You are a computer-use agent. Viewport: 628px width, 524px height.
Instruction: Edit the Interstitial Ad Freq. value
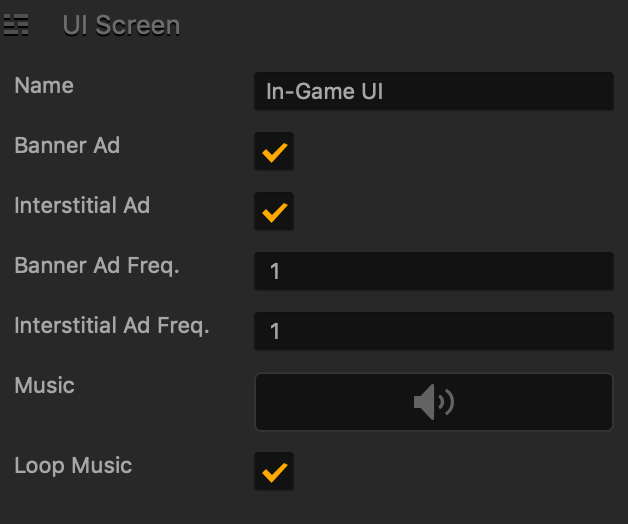pos(433,331)
